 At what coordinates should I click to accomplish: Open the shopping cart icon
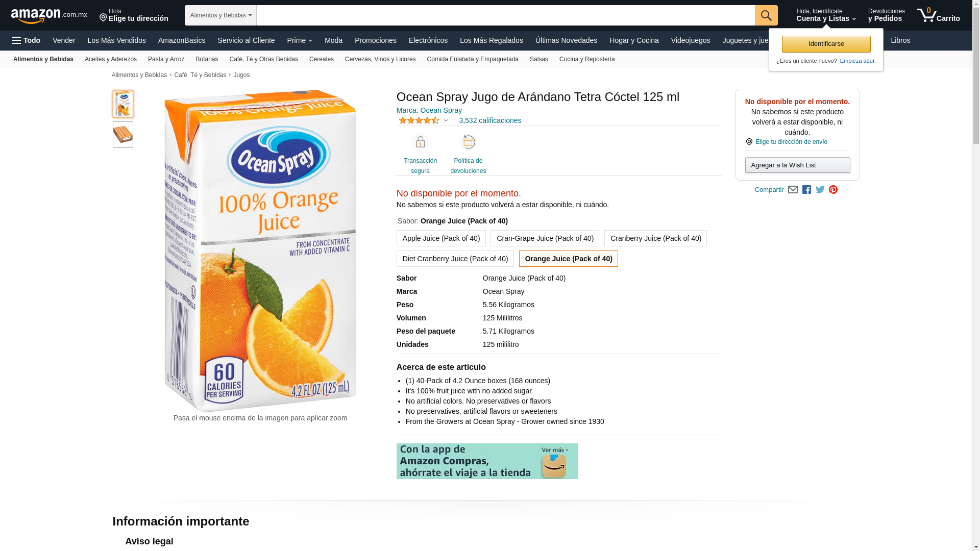(938, 15)
